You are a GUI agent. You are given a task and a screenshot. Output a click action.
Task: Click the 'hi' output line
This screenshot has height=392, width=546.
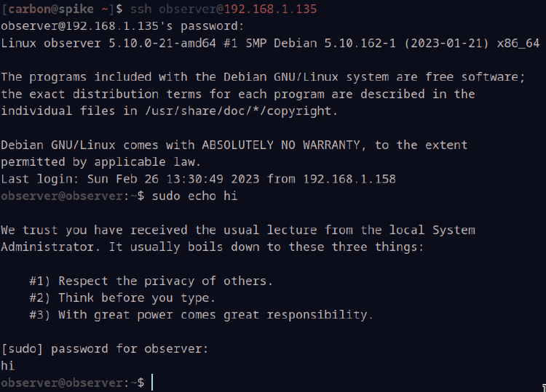point(8,366)
